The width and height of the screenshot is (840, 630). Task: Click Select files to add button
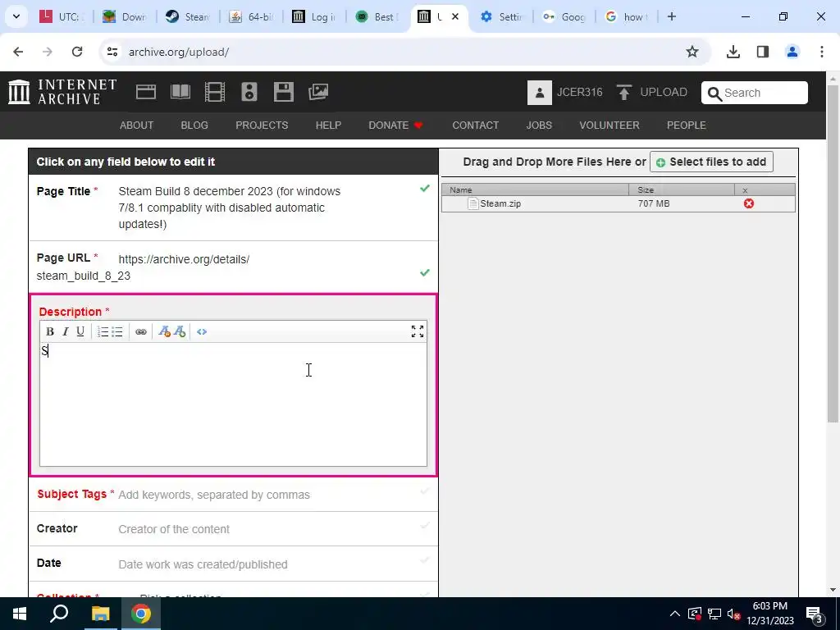click(711, 162)
